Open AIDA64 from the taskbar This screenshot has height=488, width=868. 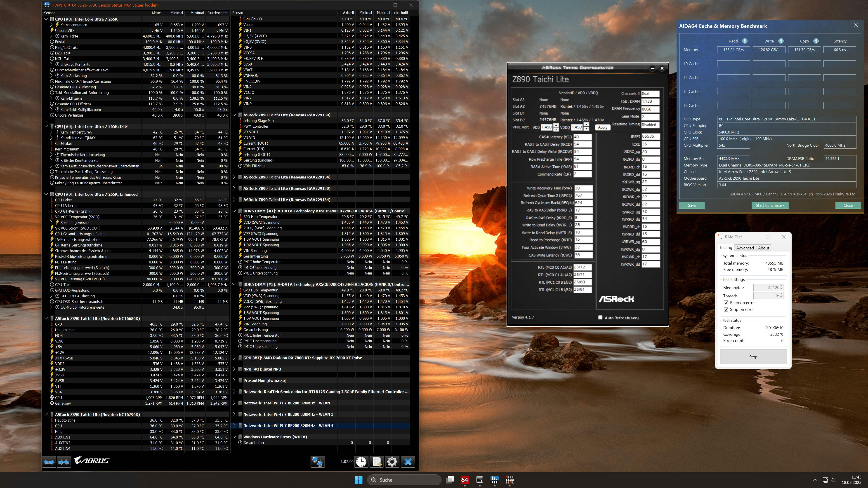465,480
